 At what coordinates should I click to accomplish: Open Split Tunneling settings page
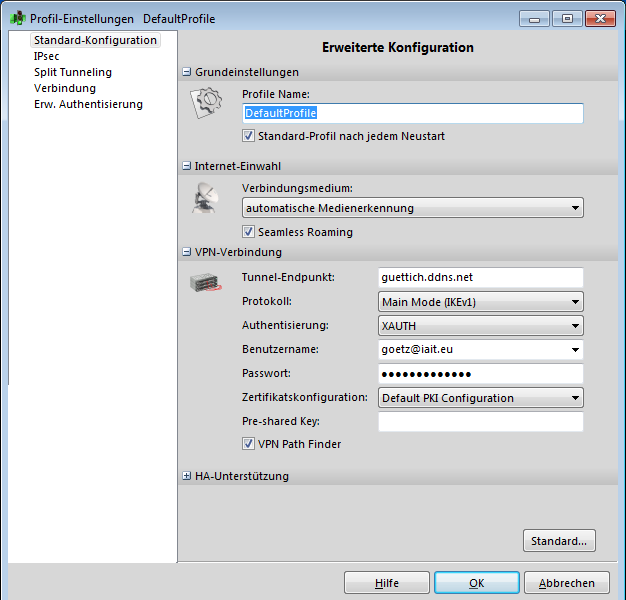72,73
